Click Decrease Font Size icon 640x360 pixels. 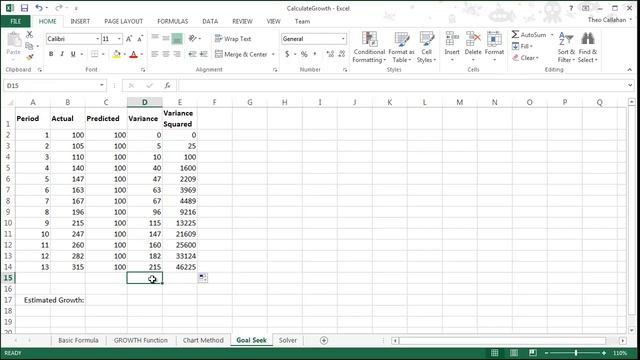coord(140,39)
